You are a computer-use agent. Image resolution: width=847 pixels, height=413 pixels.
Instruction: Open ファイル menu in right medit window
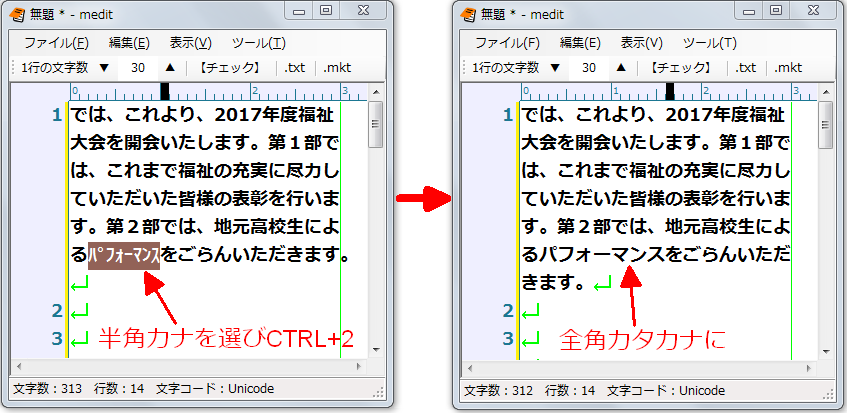click(x=507, y=43)
